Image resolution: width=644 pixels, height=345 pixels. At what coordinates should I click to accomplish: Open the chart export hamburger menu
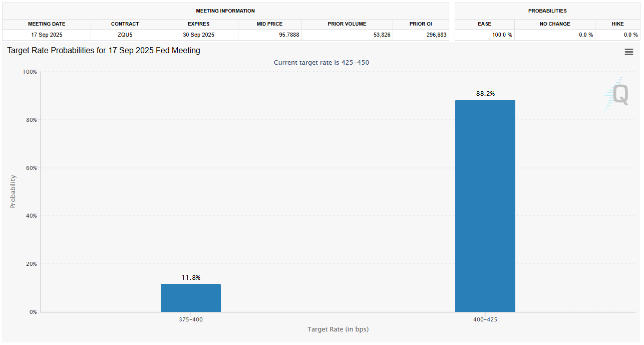tap(629, 52)
